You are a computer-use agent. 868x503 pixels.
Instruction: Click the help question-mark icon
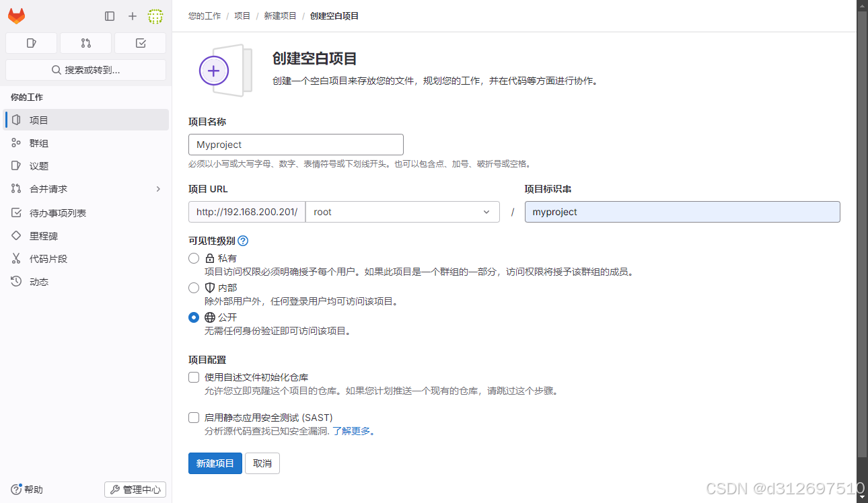[16, 490]
